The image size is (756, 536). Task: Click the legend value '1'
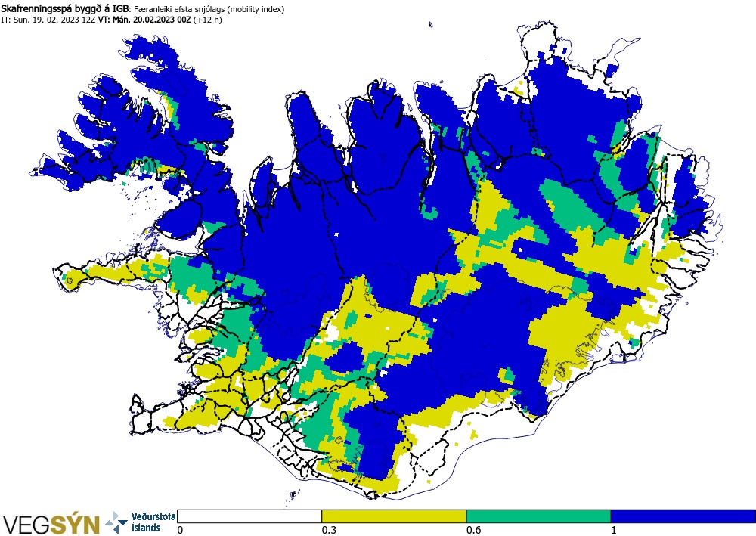[614, 530]
